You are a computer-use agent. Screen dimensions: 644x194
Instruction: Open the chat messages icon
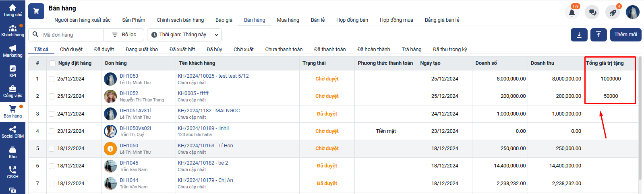(592, 12)
